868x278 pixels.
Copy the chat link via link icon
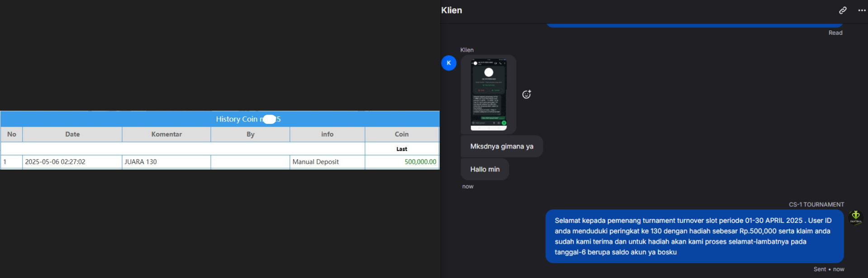coord(843,10)
